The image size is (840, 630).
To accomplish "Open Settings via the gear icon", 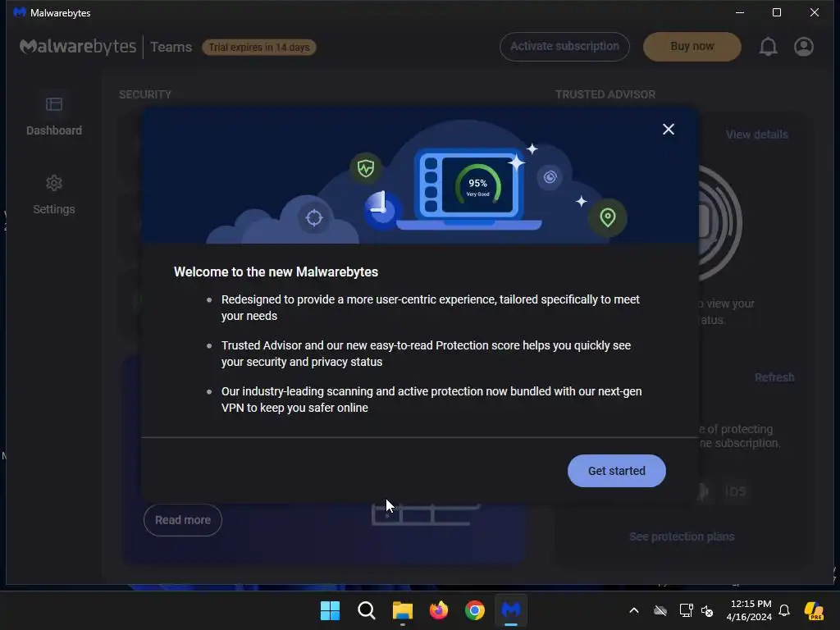I will coord(54,183).
